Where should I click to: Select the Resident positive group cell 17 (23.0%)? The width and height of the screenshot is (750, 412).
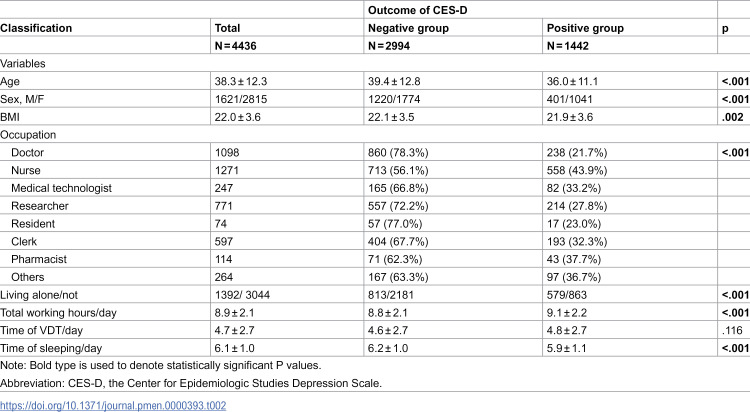tap(574, 223)
